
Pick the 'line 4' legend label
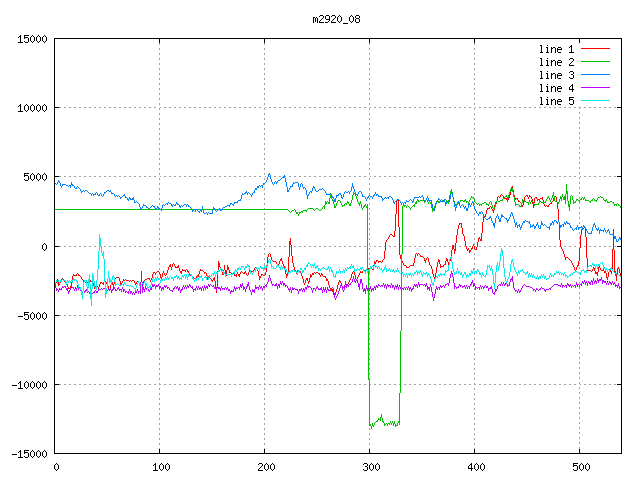[557, 88]
